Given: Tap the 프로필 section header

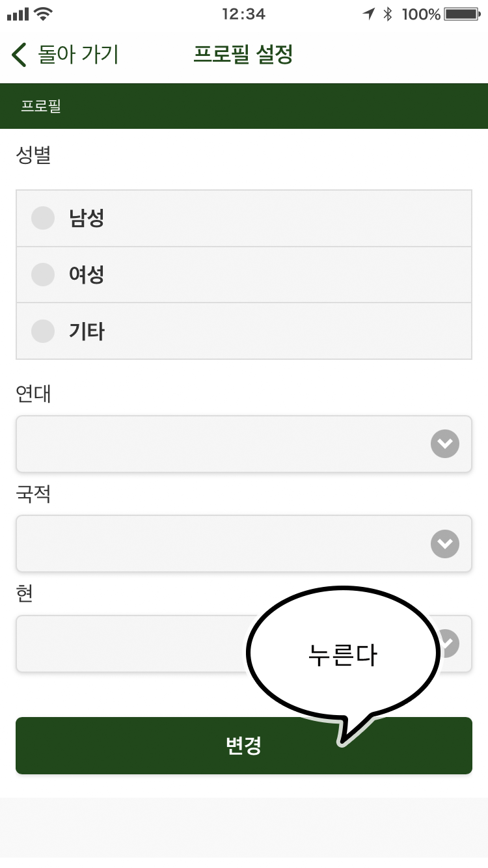Looking at the screenshot, I should point(41,106).
